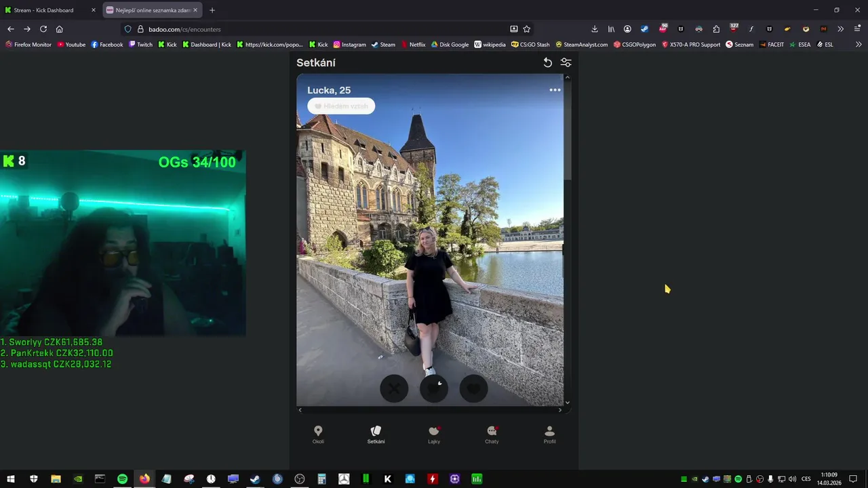Bookmark this page with star icon
868x488 pixels.
[x=527, y=29]
